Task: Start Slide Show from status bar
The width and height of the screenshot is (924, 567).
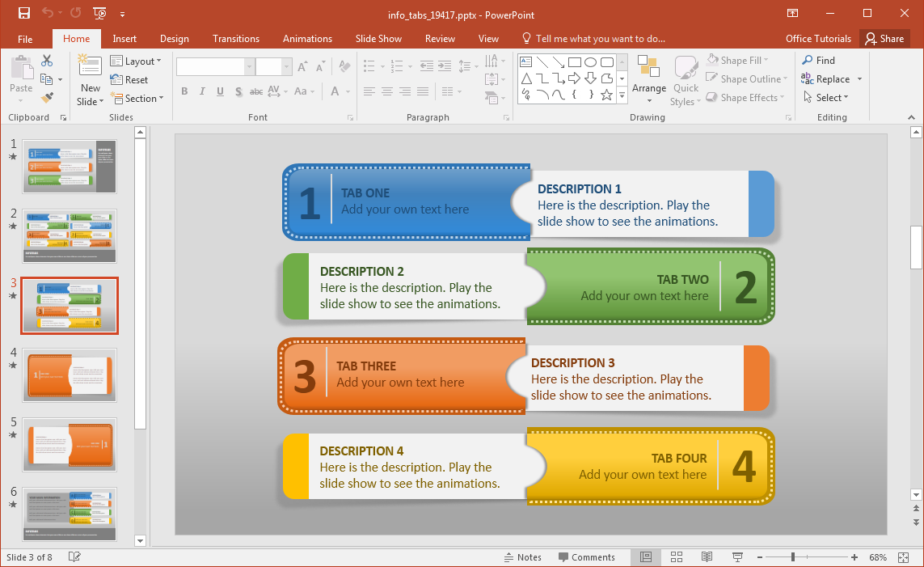Action: coord(737,557)
